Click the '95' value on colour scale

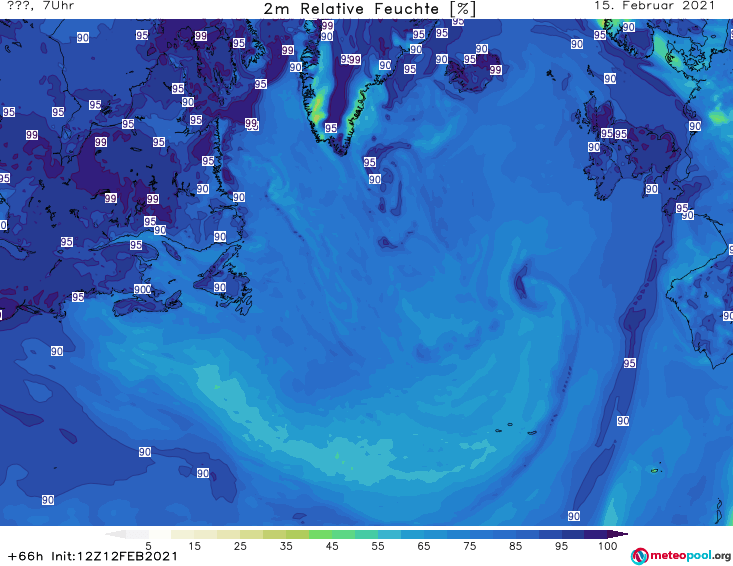[561, 546]
